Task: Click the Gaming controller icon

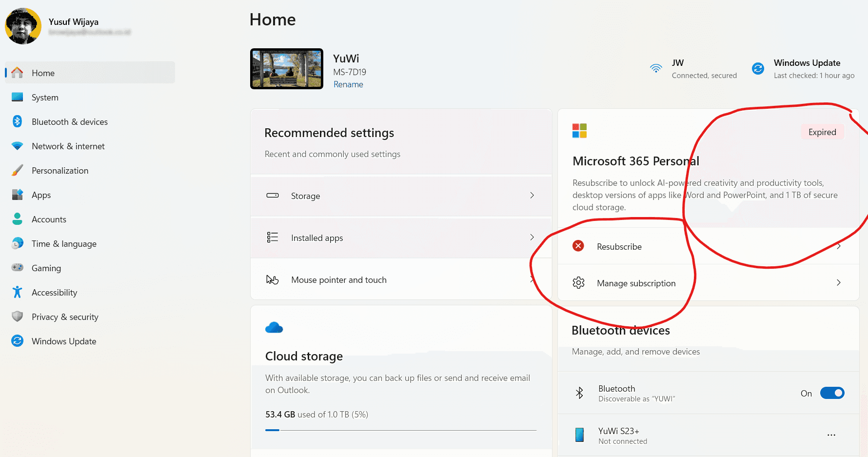Action: [x=17, y=268]
